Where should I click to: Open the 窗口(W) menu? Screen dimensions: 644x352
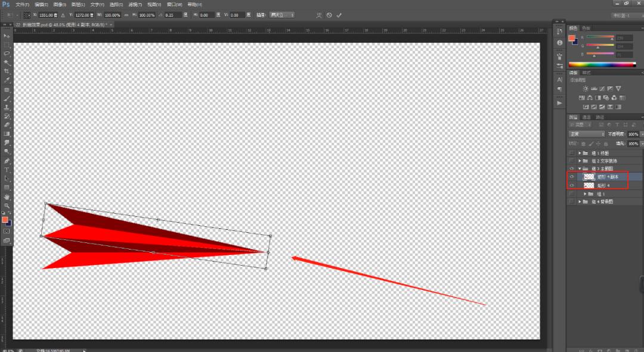tap(175, 5)
